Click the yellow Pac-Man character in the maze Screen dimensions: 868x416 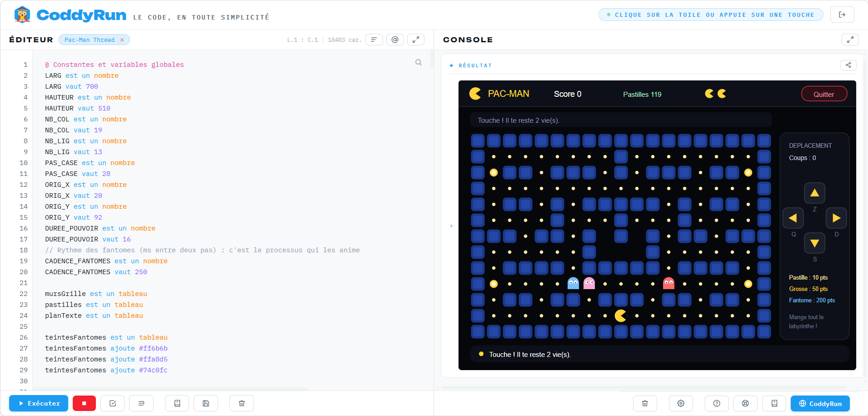[621, 316]
